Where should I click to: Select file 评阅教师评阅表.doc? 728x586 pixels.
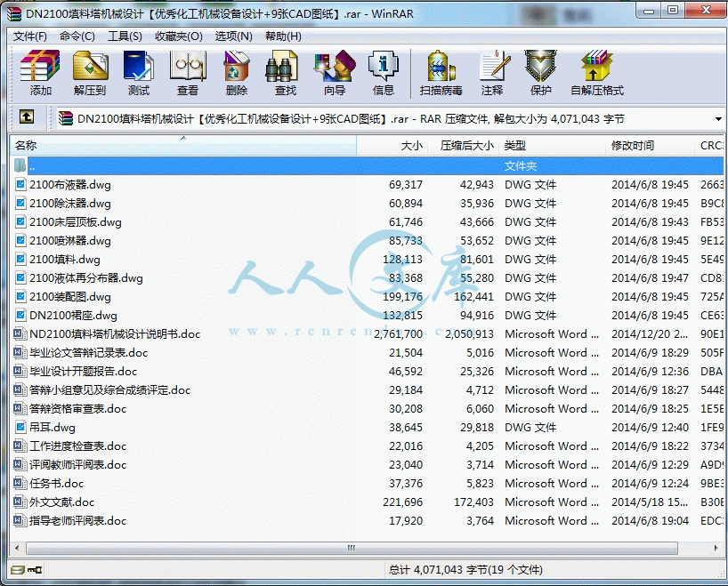[77, 464]
